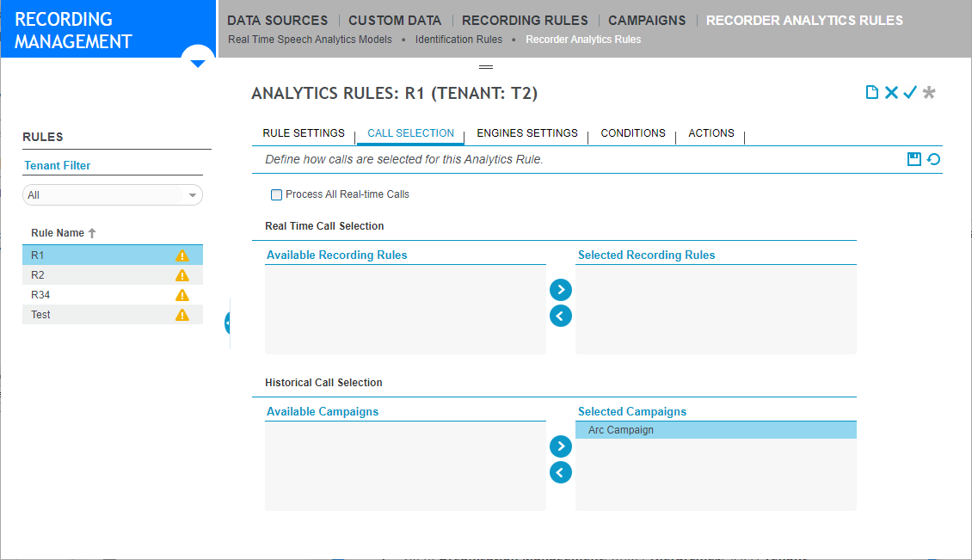Open Data Sources menu

(277, 21)
